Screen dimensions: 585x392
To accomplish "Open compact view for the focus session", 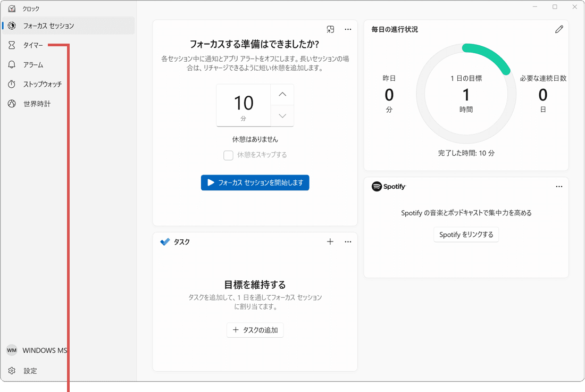I will 330,29.
